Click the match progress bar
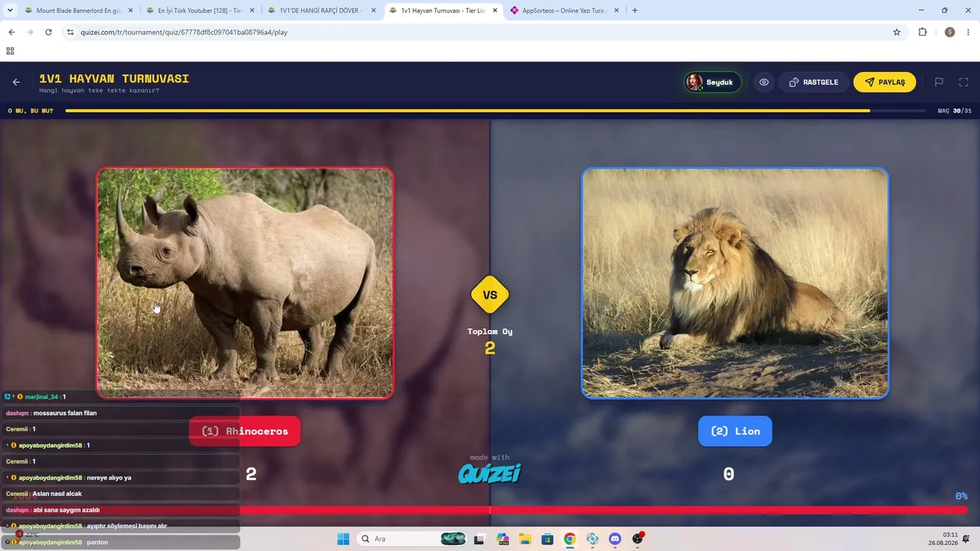The width and height of the screenshot is (980, 551). coord(497,111)
